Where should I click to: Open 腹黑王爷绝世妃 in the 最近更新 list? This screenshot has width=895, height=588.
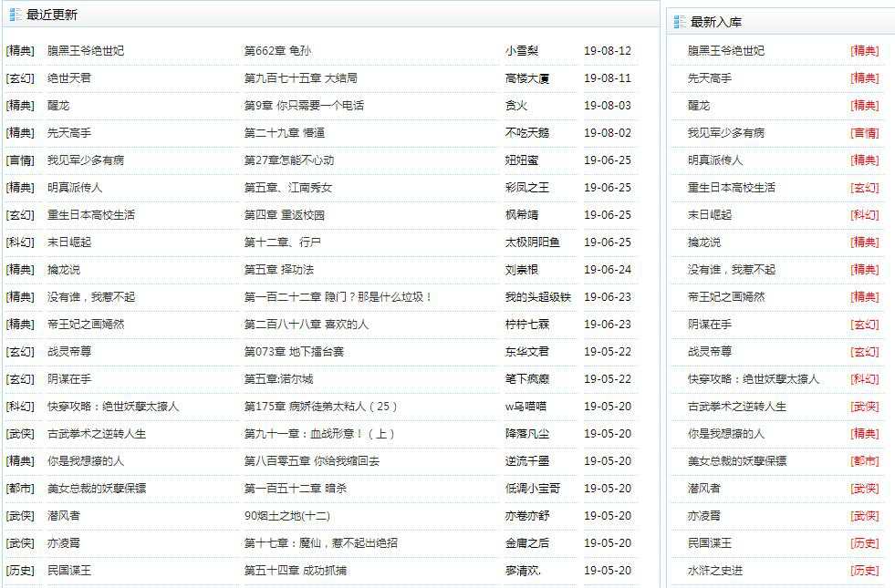click(86, 51)
